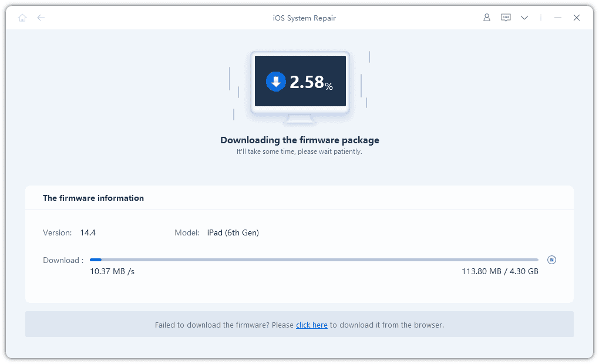Select the iOS System Repair title
The image size is (599, 364).
tap(304, 18)
